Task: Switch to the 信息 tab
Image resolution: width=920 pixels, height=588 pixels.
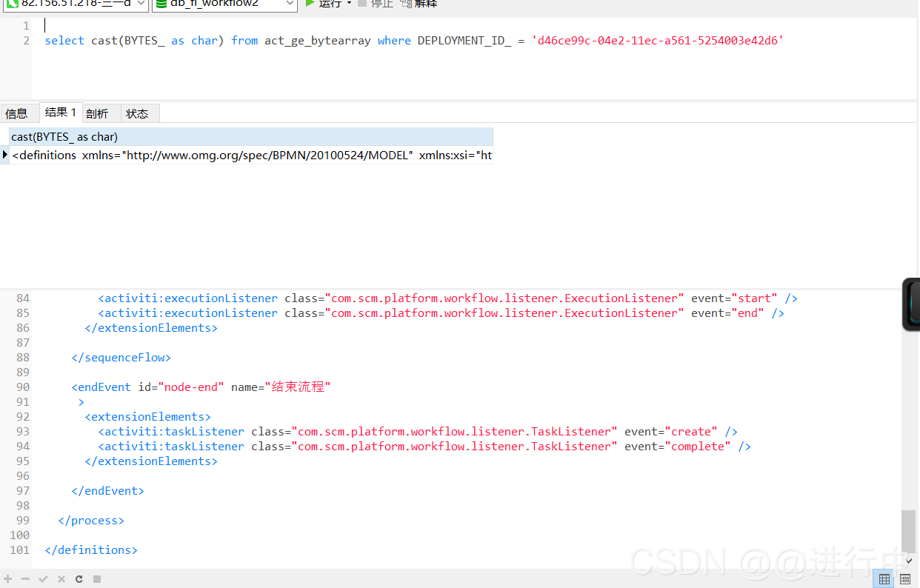Action: [x=19, y=113]
